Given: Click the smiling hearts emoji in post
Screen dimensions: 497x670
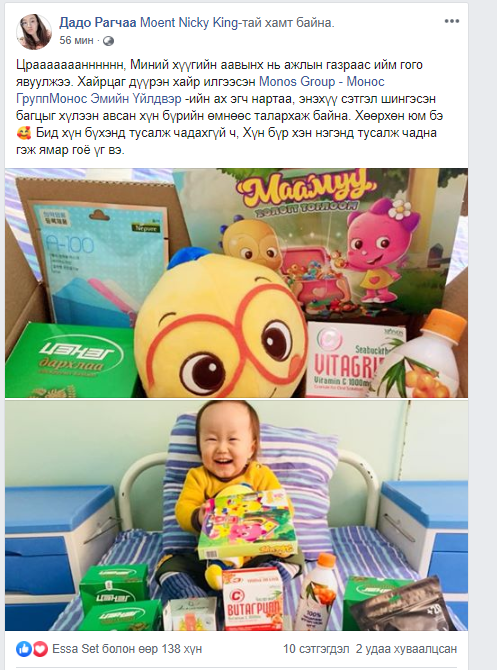Looking at the screenshot, I should coord(24,133).
